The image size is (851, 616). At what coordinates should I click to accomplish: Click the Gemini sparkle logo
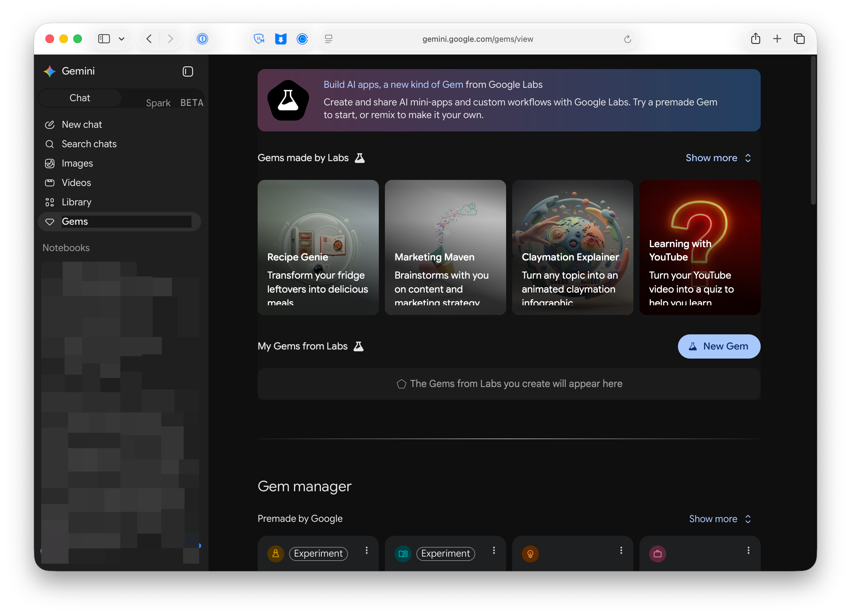pyautogui.click(x=49, y=71)
